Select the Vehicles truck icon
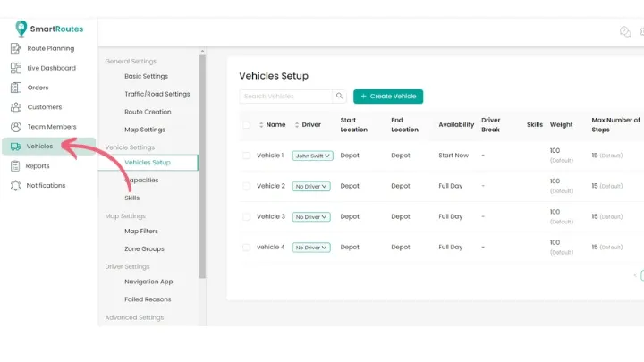Image resolution: width=644 pixels, height=362 pixels. coord(16,147)
